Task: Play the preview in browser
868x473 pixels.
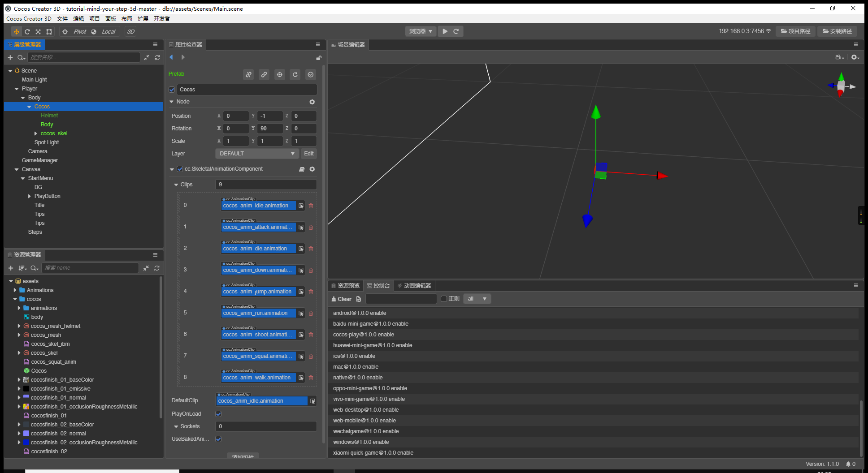Action: click(x=445, y=31)
